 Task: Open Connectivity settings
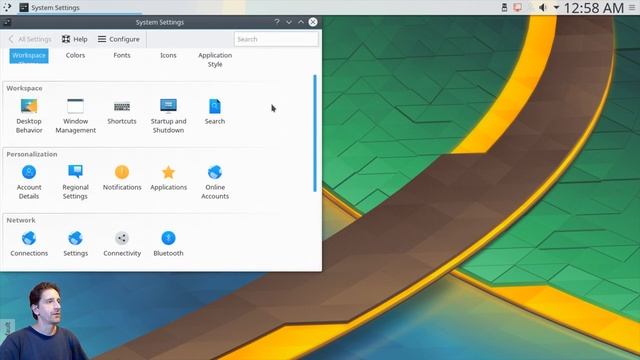(122, 244)
